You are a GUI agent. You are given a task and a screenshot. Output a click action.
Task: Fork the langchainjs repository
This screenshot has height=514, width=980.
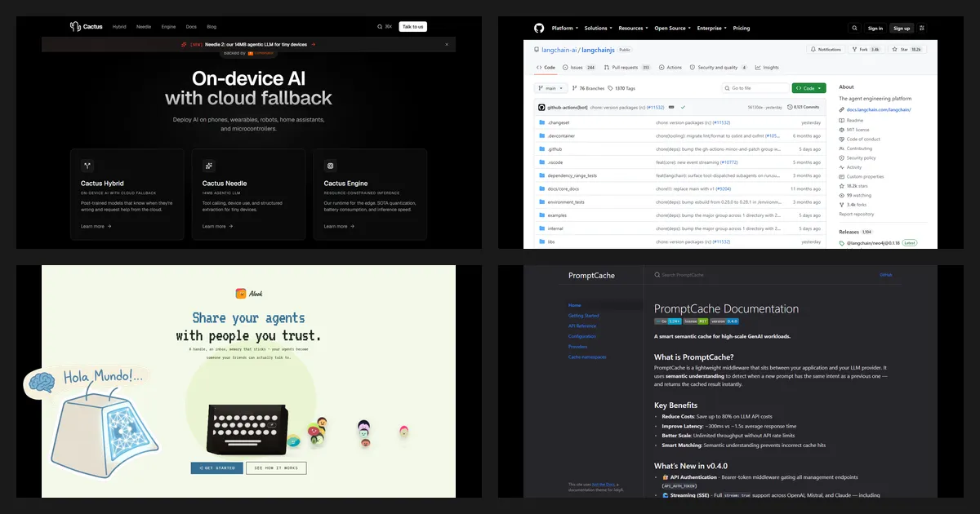click(x=868, y=50)
